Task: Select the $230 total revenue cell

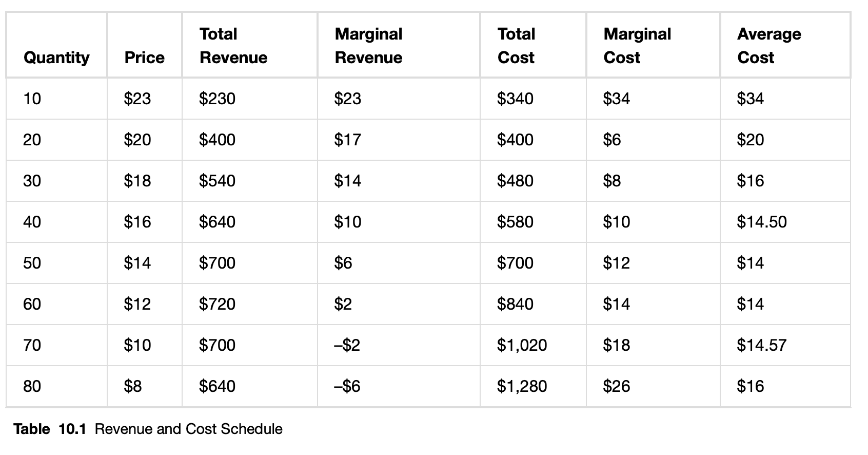Action: [217, 99]
